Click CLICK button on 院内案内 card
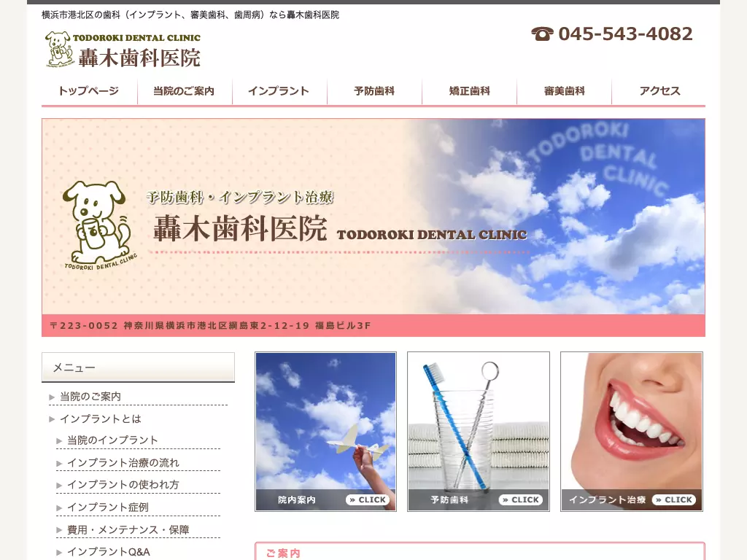 coord(368,499)
